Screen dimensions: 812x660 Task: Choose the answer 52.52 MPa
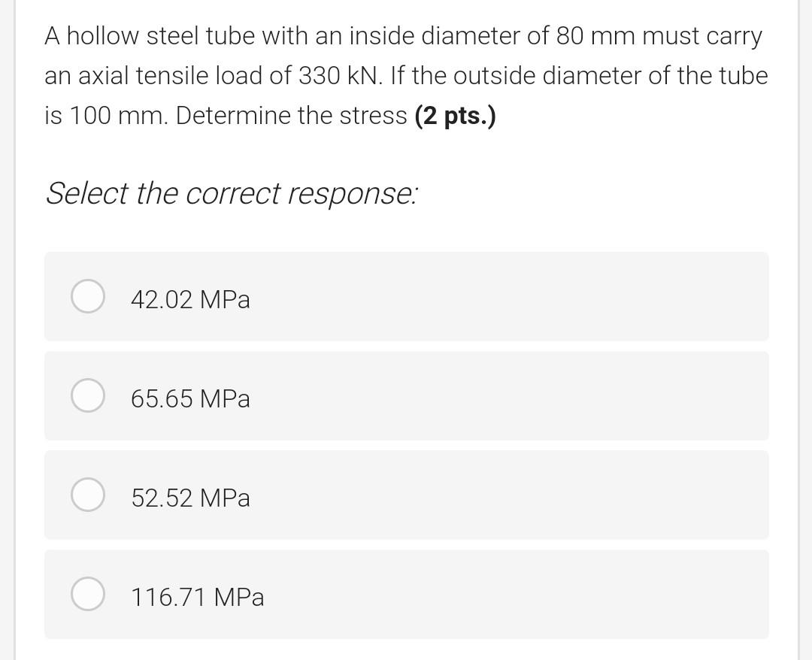coord(190,498)
